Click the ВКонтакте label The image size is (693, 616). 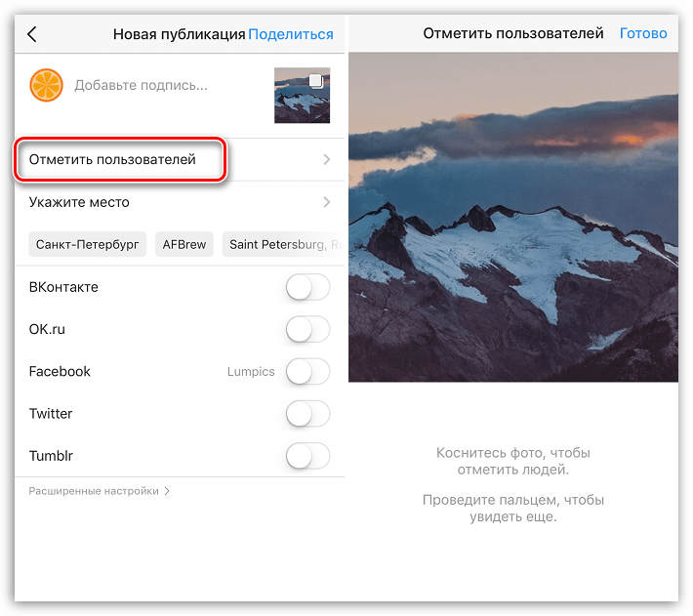click(x=63, y=287)
